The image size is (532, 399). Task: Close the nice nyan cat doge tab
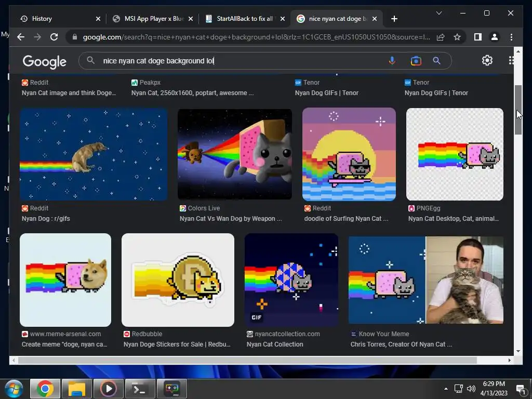click(374, 19)
